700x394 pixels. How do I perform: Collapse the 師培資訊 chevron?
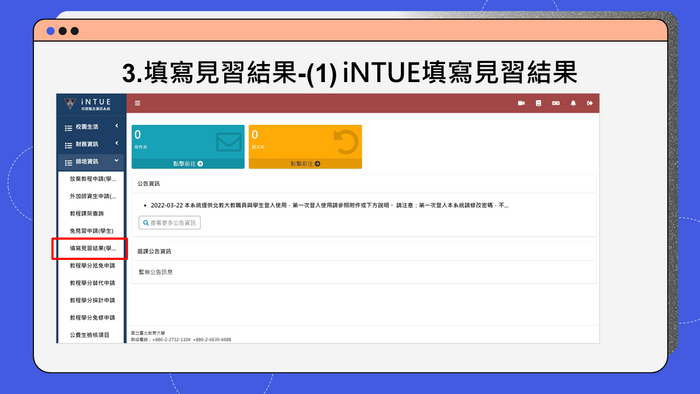pyautogui.click(x=117, y=161)
